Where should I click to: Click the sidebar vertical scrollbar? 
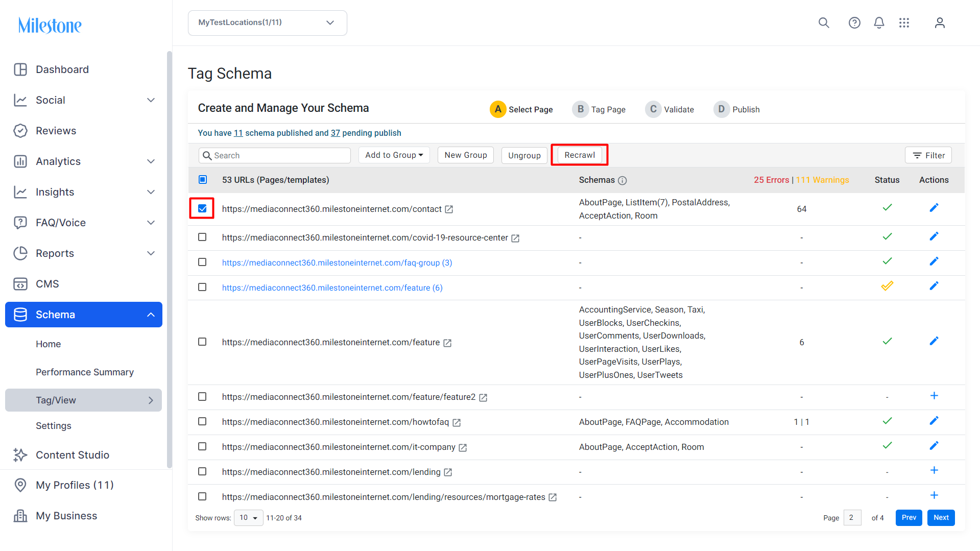click(x=170, y=259)
